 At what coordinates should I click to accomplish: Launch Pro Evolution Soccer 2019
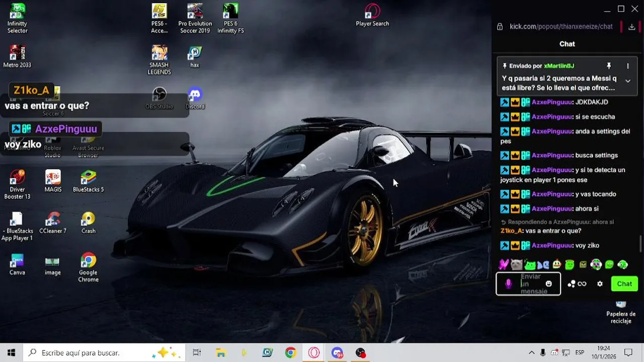195,19
